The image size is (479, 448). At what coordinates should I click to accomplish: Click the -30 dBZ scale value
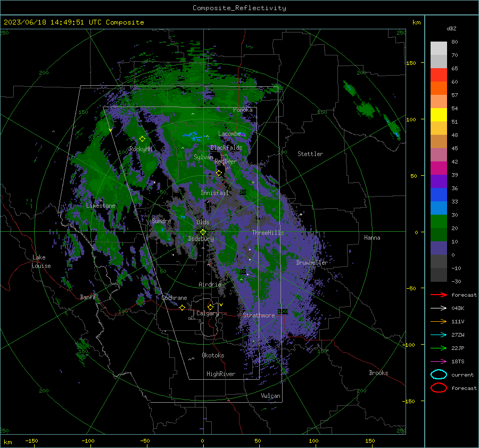point(456,281)
